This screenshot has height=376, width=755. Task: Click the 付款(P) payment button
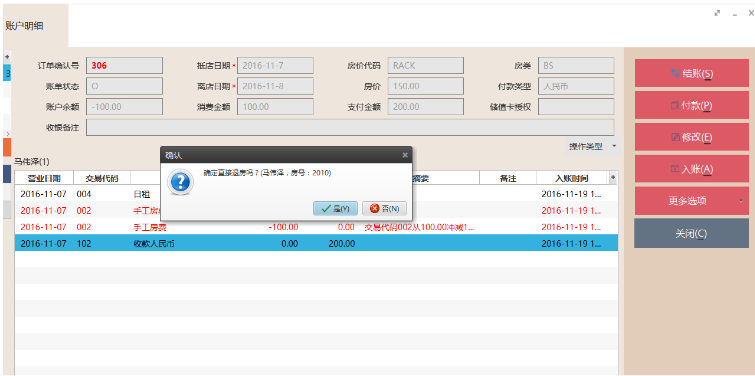pos(691,105)
